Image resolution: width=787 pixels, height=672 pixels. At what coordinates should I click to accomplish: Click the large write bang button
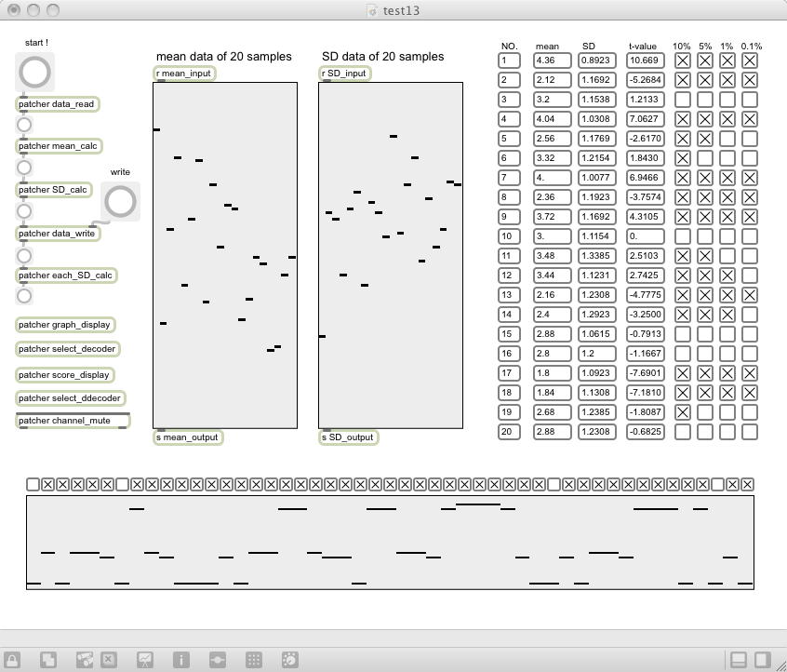pos(120,201)
